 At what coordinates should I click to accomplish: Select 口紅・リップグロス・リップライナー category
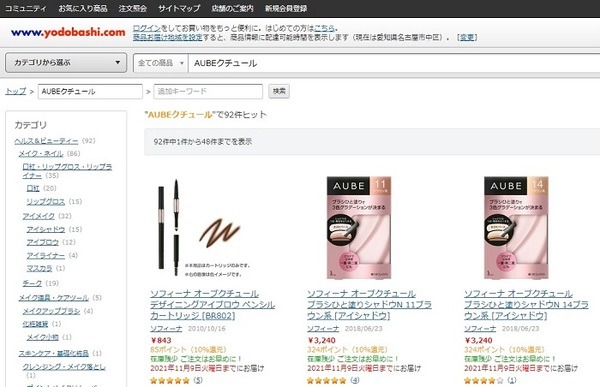(x=67, y=171)
